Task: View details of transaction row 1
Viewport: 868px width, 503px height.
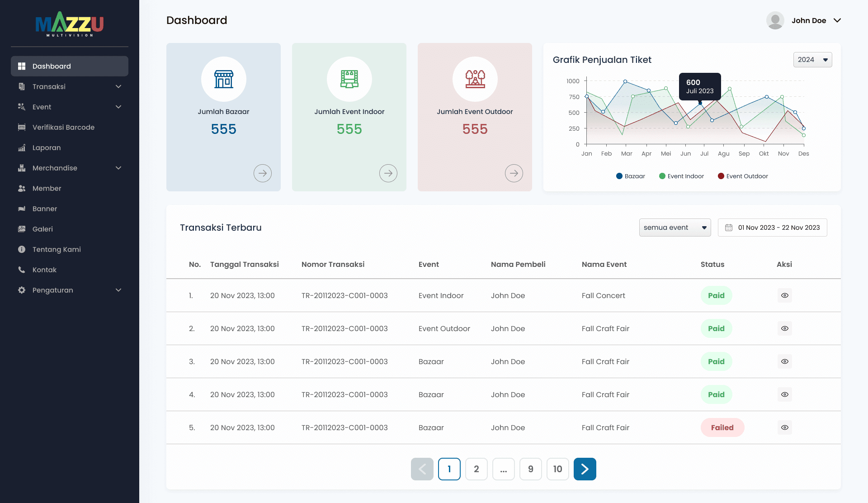Action: coord(784,295)
